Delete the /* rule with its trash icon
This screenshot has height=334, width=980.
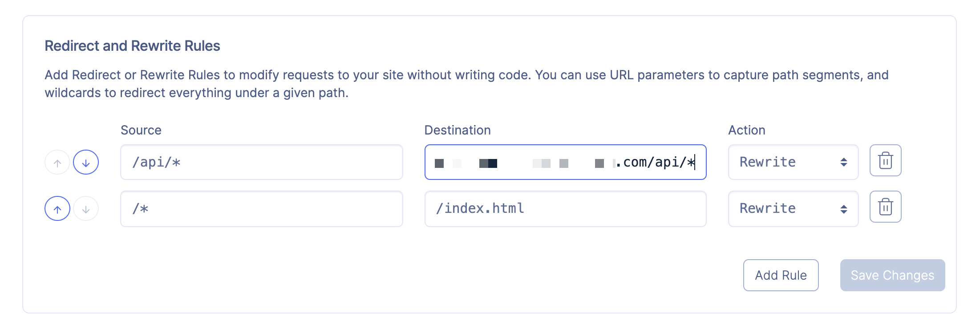pos(885,207)
